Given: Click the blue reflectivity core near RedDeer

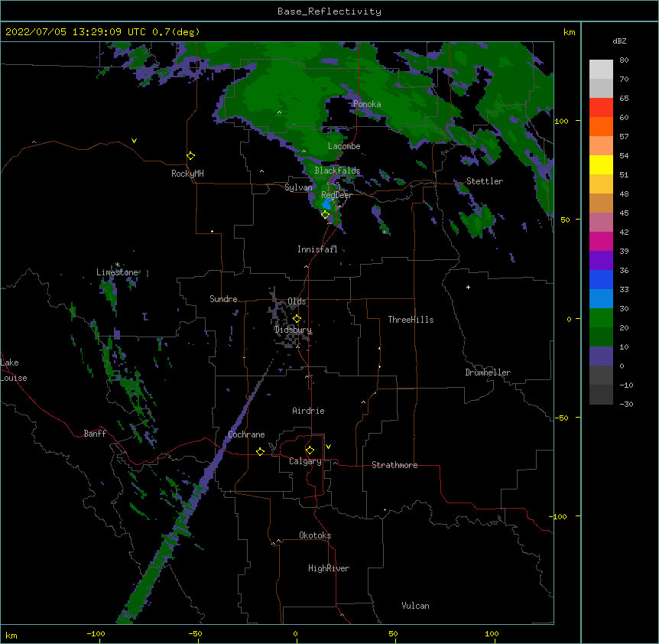Looking at the screenshot, I should 327,204.
